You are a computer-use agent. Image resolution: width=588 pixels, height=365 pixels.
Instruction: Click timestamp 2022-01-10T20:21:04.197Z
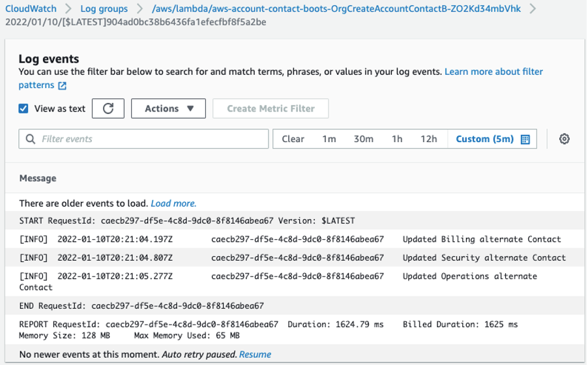(115, 239)
